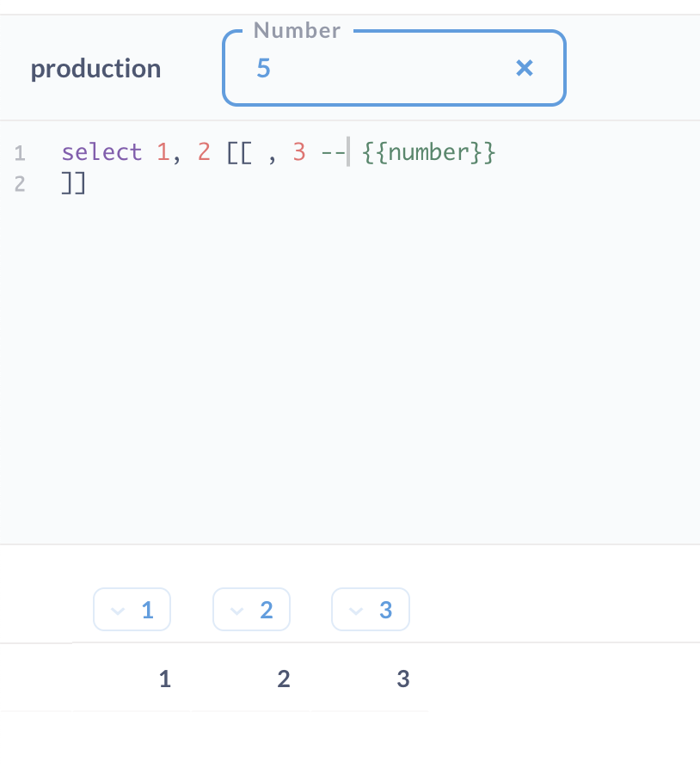The width and height of the screenshot is (700, 774).
Task: Click the {{number}} template variable in the query
Action: [428, 151]
